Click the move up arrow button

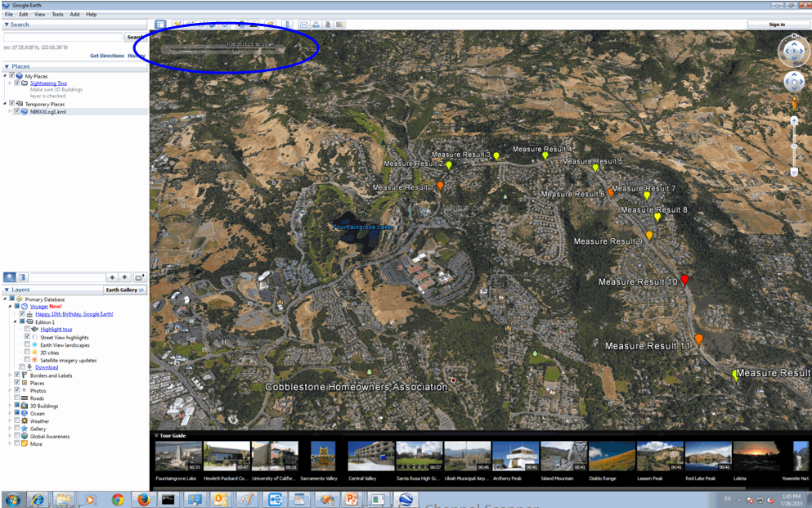[x=112, y=277]
